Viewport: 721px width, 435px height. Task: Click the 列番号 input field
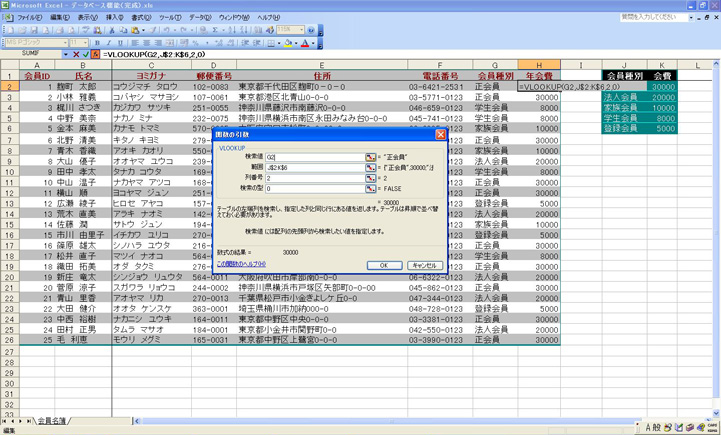[x=315, y=178]
